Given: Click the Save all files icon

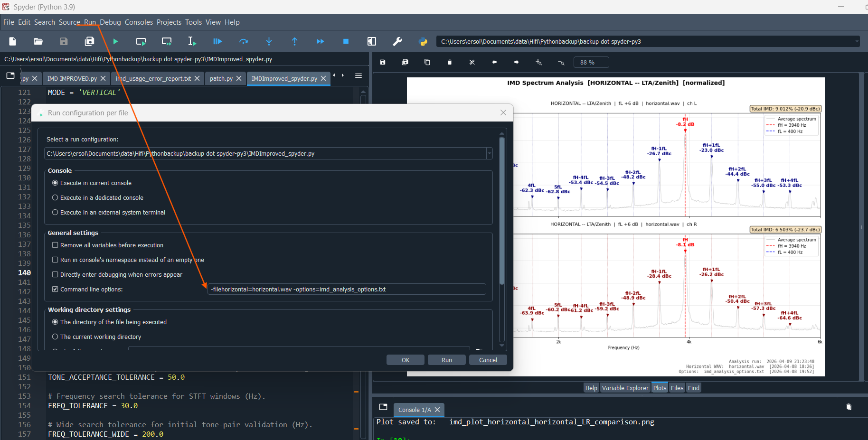Looking at the screenshot, I should [x=89, y=42].
